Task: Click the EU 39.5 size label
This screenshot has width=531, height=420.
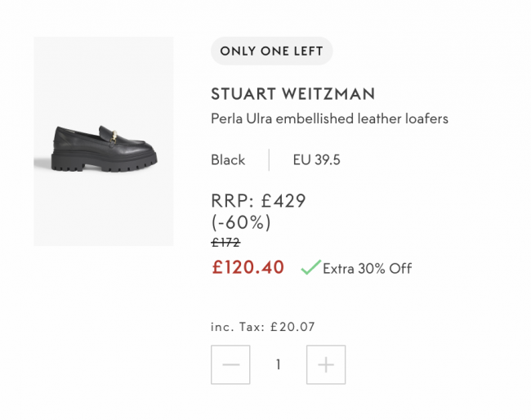Action: [x=316, y=160]
